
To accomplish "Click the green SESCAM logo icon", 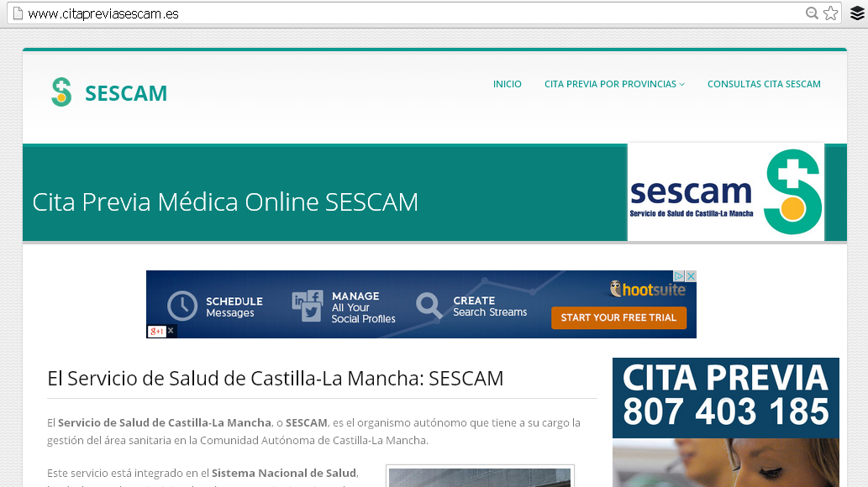I will tap(61, 92).
